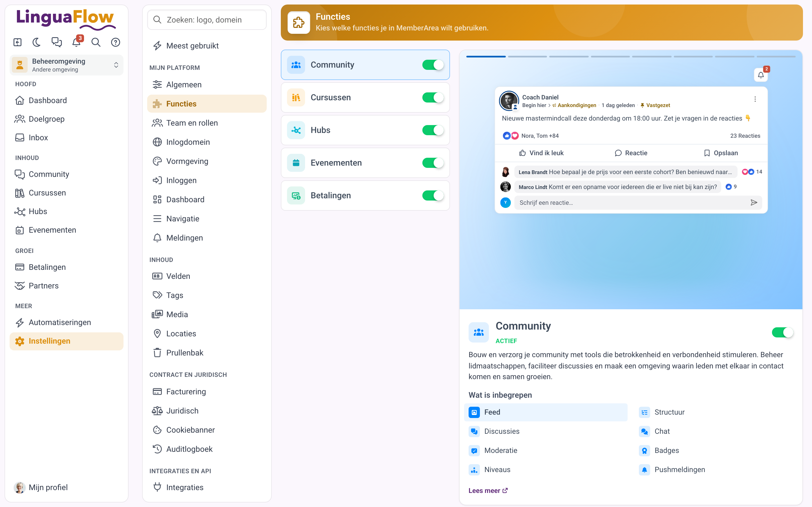Image resolution: width=812 pixels, height=507 pixels.
Task: Open notifications bell with 3 badge
Action: 76,42
